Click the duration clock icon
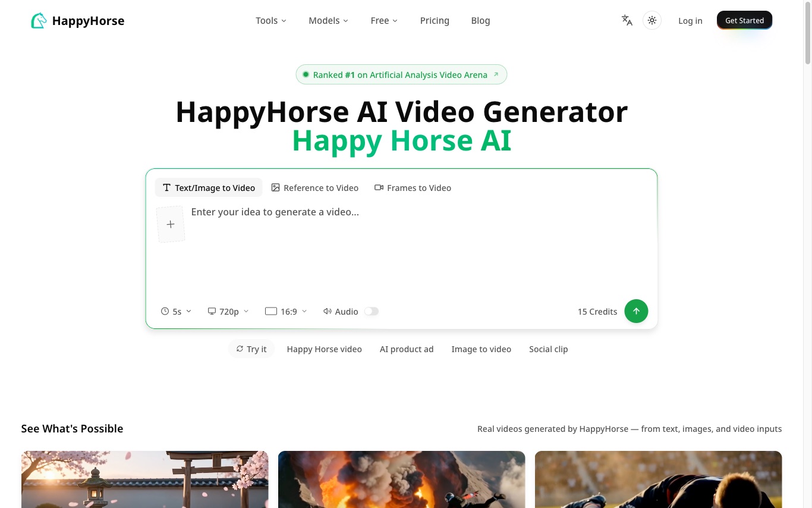This screenshot has width=812, height=508. tap(165, 311)
